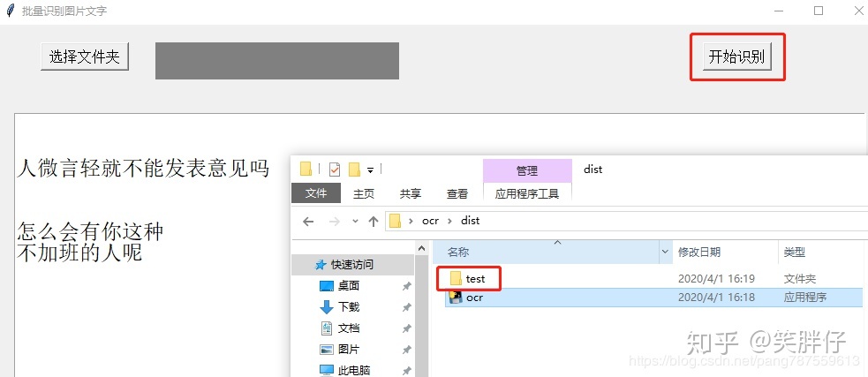Select the 管理 contextual tab
This screenshot has width=868, height=377.
coord(527,171)
